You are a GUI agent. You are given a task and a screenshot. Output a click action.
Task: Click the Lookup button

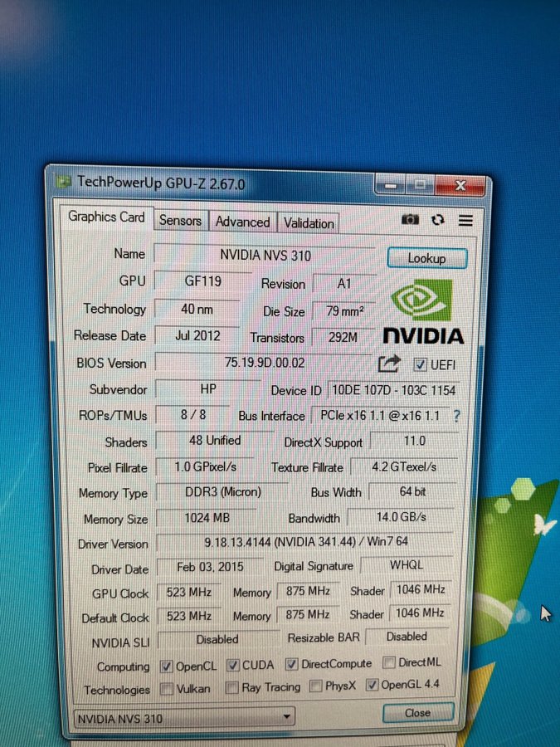click(x=426, y=258)
